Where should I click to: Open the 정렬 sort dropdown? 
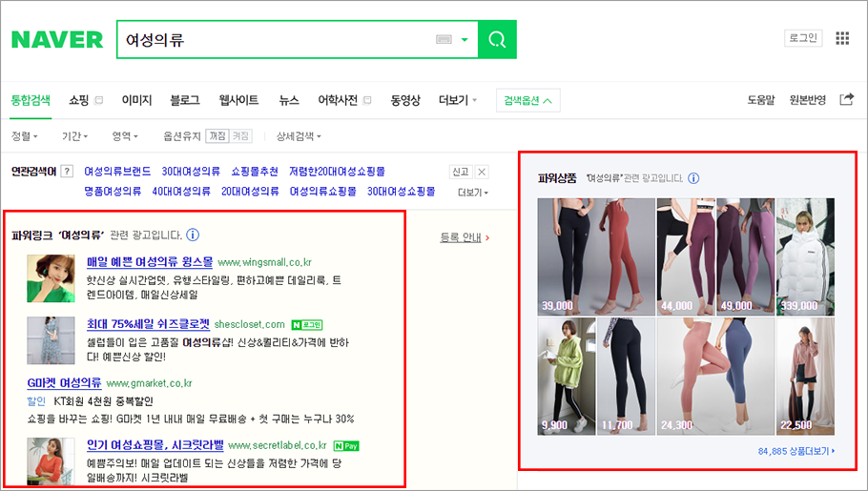point(25,136)
